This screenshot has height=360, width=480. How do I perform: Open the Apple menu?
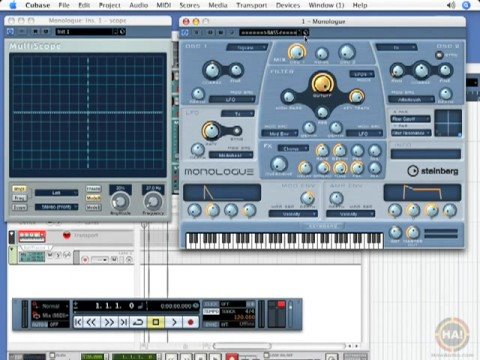(x=13, y=5)
